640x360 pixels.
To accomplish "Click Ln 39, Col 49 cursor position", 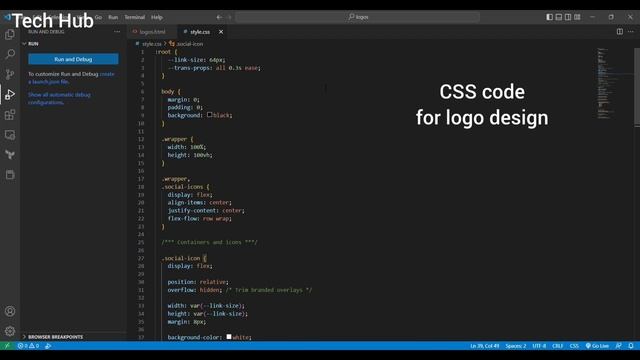I will [x=484, y=346].
